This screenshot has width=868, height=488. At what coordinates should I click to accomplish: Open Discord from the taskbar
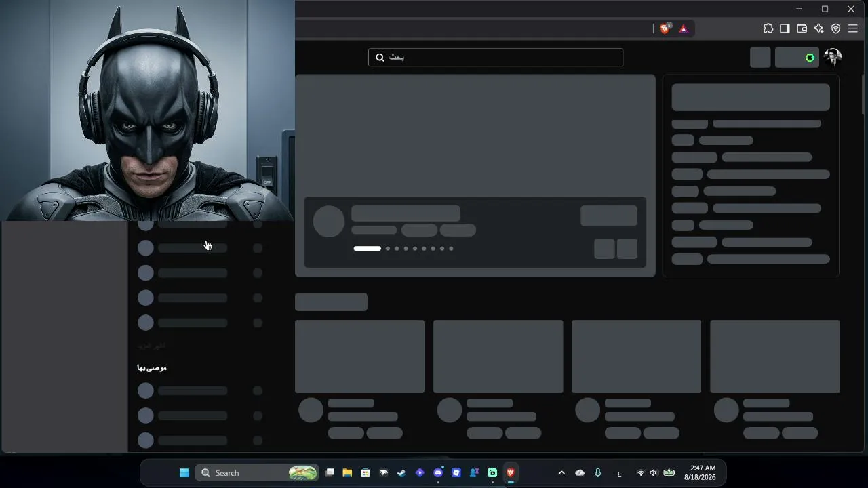[x=438, y=472]
